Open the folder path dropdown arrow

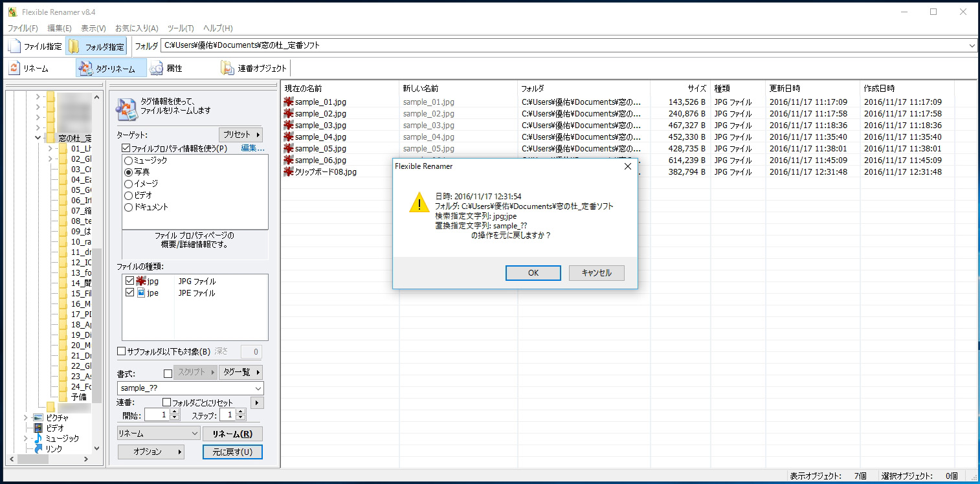coord(972,46)
